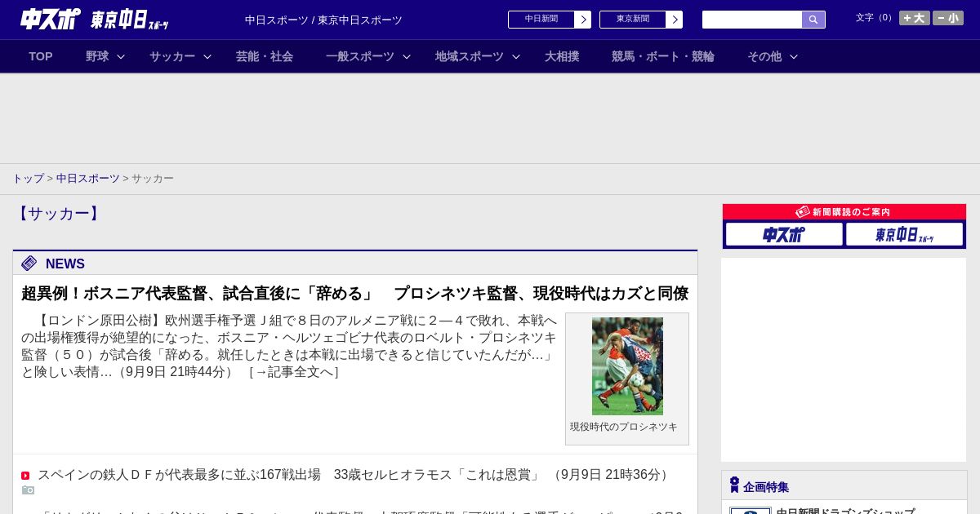
Task: Click the 東京中日スポーツ subscription banner button
Action: coord(904,234)
